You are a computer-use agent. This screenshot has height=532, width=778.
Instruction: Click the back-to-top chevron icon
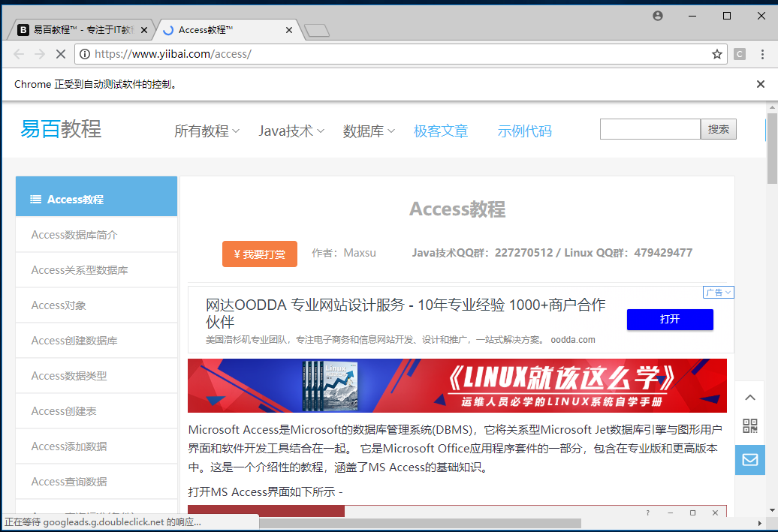click(x=749, y=397)
